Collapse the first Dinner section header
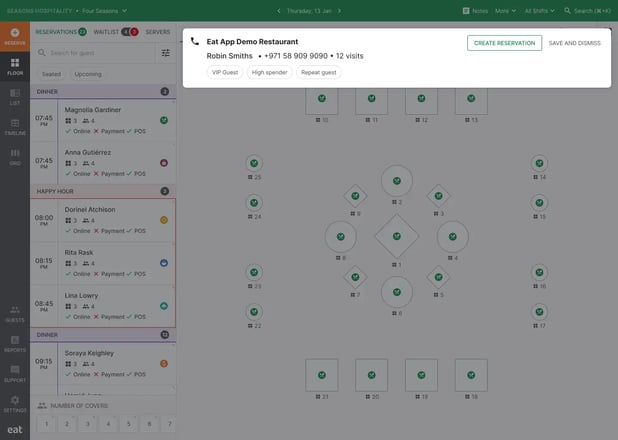Screen dimensions: 618x440 click(103, 91)
